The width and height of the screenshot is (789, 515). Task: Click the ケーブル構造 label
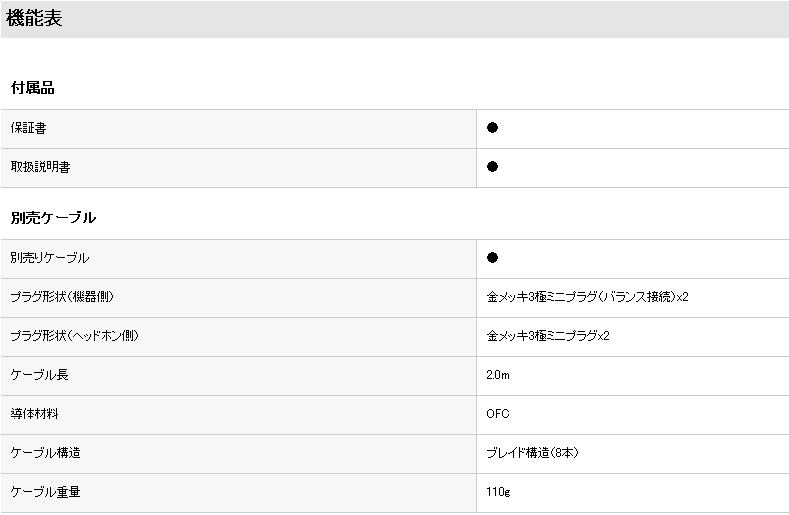tap(46, 453)
